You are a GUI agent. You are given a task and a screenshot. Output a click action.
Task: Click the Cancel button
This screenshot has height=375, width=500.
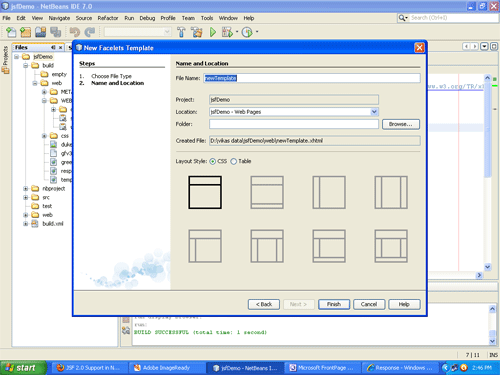pyautogui.click(x=369, y=304)
